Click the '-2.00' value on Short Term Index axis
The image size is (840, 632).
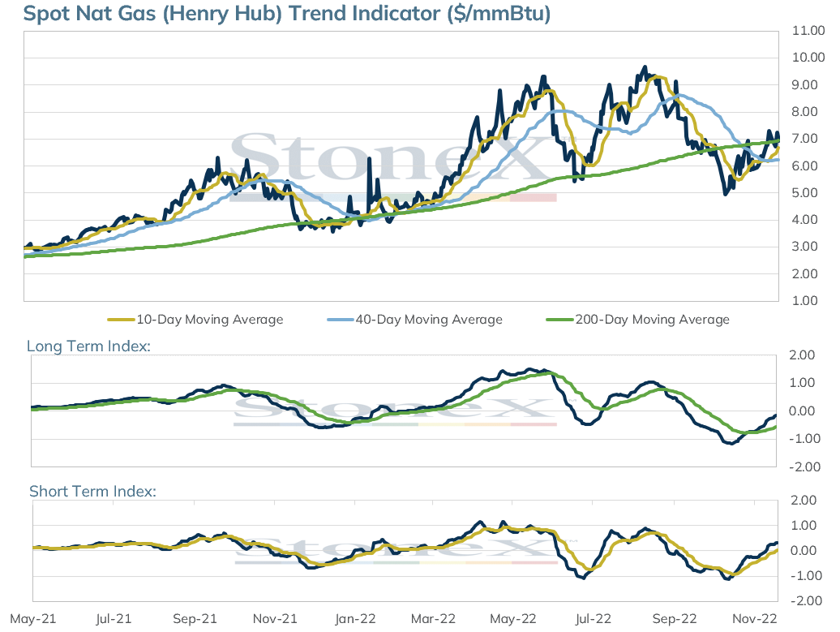point(806,601)
